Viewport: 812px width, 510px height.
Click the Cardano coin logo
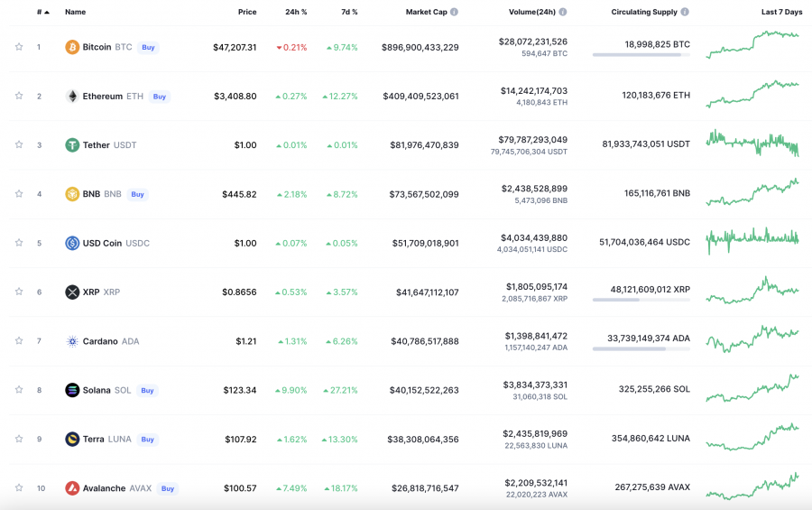tap(72, 341)
